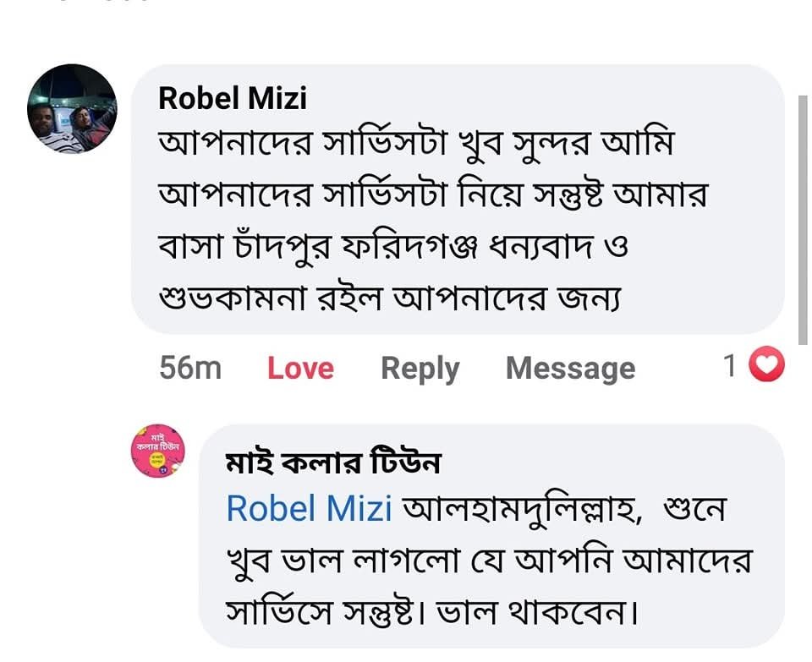Click the blue Robel Mizi mention in reply
Image resolution: width=812 pixels, height=662 pixels.
(x=310, y=509)
